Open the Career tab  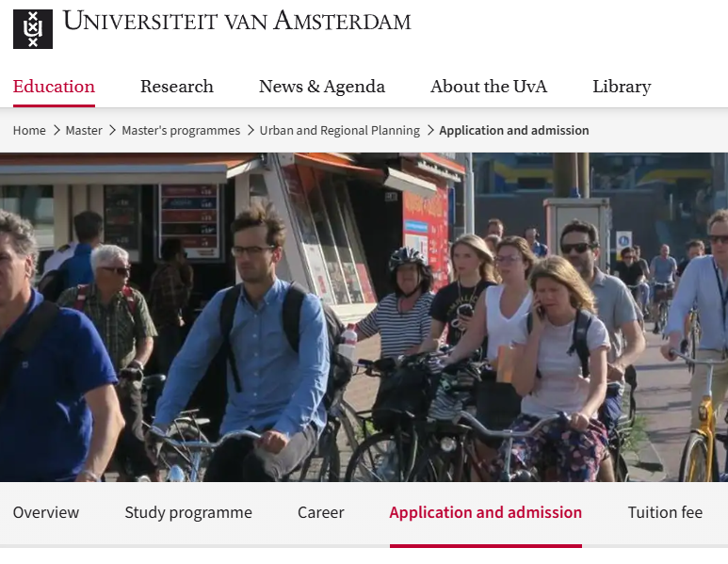point(321,512)
